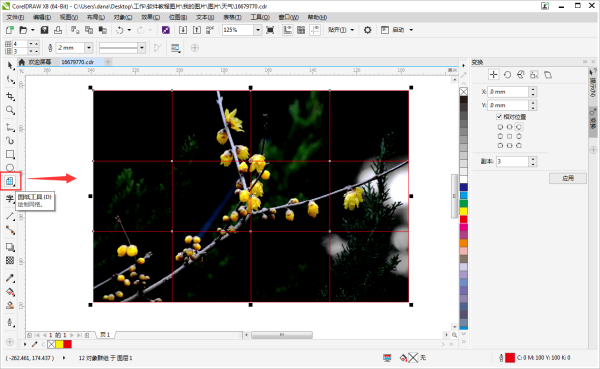Add a new document tab
The image size is (600, 369).
(108, 62)
